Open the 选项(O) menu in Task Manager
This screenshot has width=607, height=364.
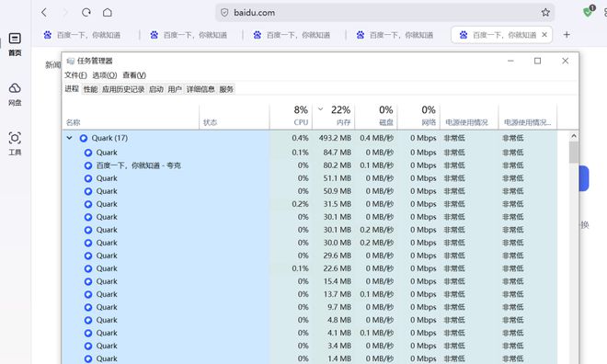[x=105, y=75]
